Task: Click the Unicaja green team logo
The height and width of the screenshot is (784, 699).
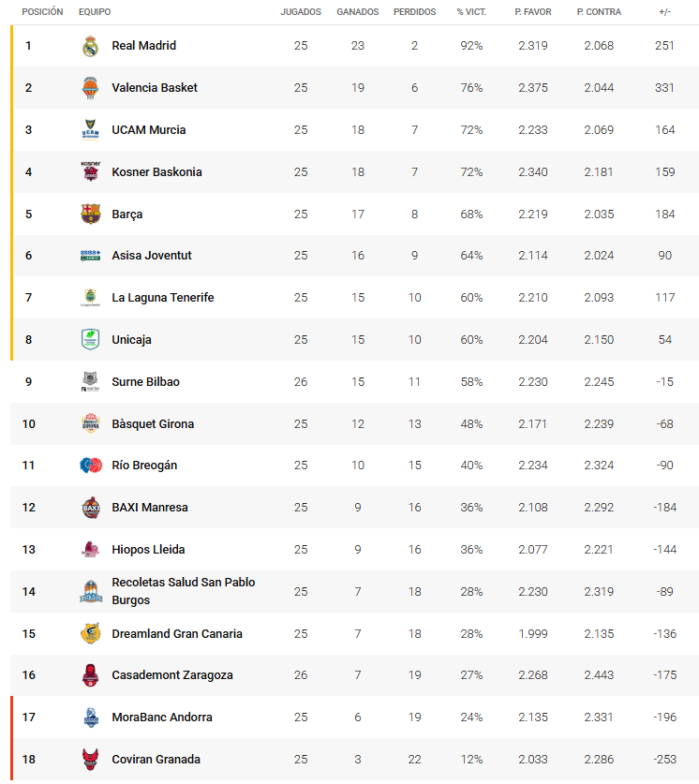Action: 90,340
